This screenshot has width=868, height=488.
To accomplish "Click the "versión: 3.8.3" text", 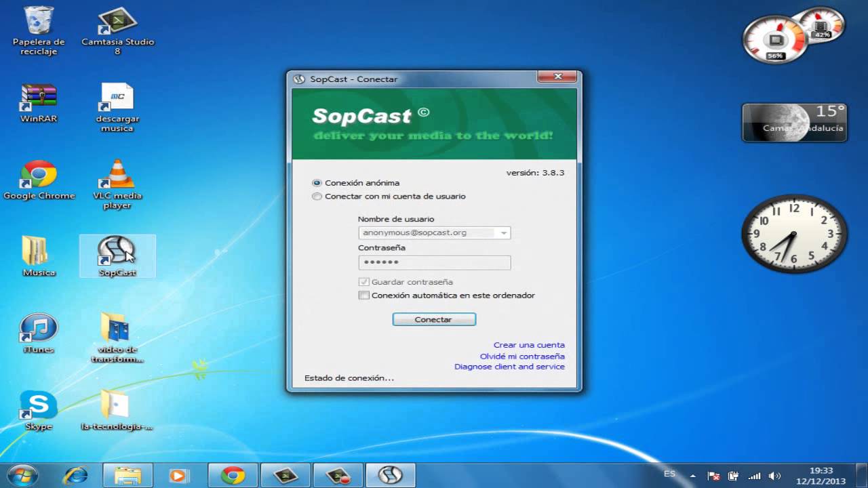I will point(535,173).
